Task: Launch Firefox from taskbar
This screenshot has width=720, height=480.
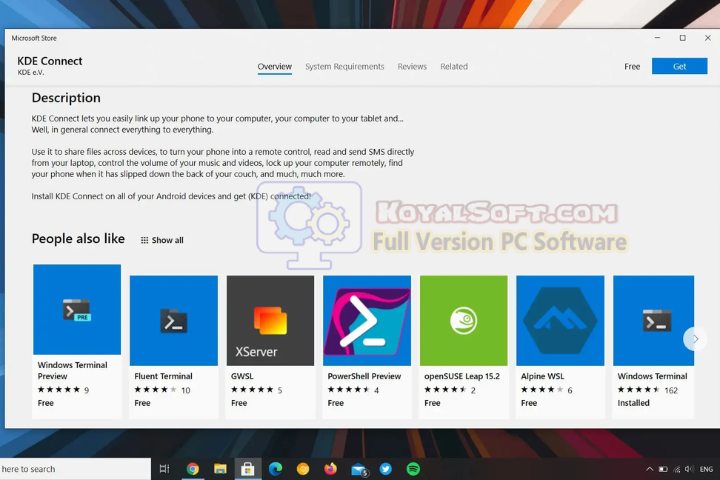Action: (x=331, y=469)
